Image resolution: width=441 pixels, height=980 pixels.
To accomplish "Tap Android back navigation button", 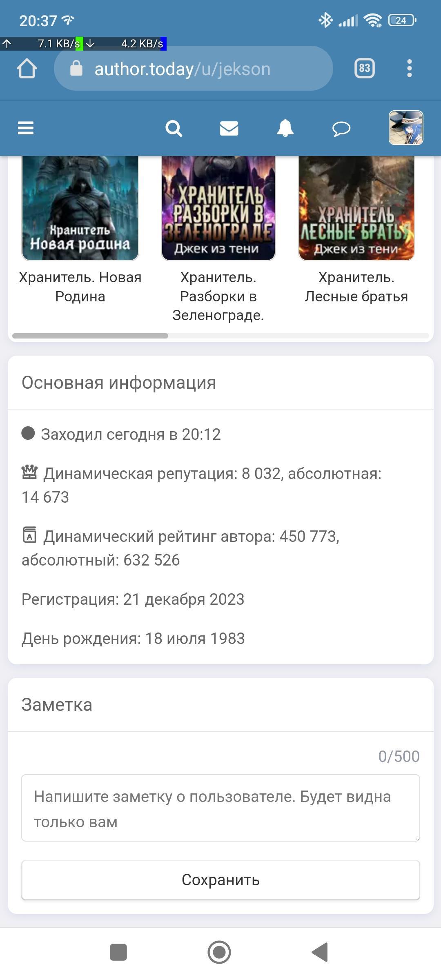I will coord(320,952).
